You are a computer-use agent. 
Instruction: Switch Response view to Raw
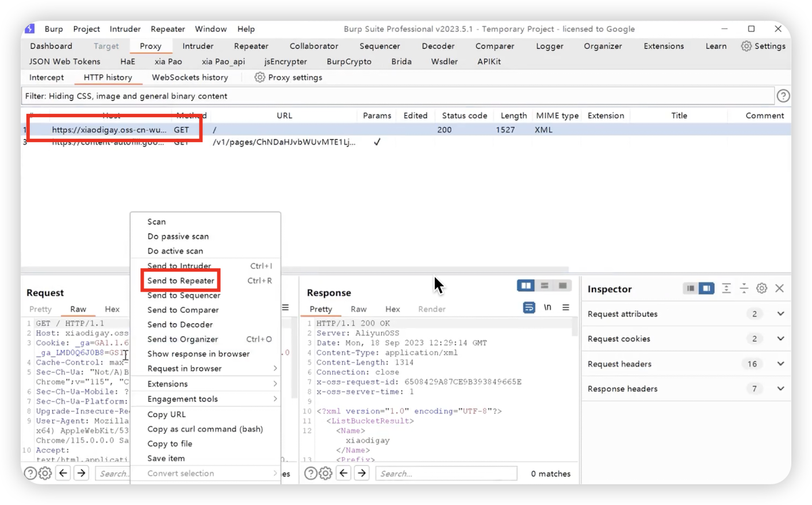tap(358, 309)
